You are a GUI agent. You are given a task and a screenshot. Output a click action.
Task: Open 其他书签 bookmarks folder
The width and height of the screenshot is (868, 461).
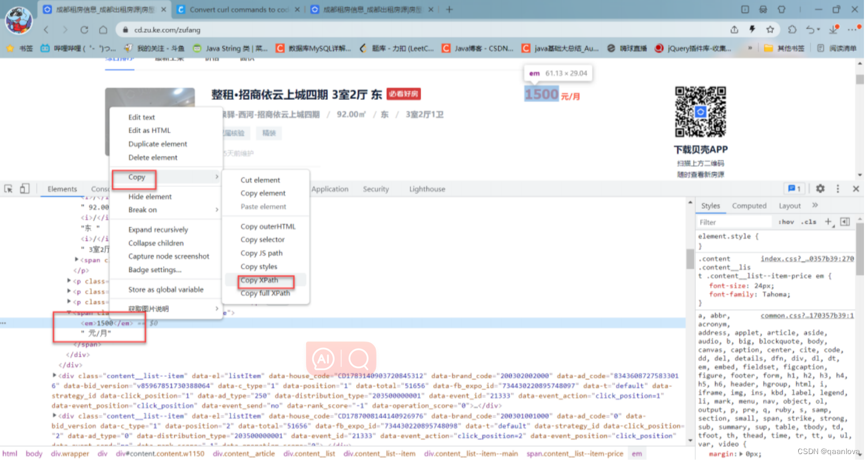click(784, 48)
